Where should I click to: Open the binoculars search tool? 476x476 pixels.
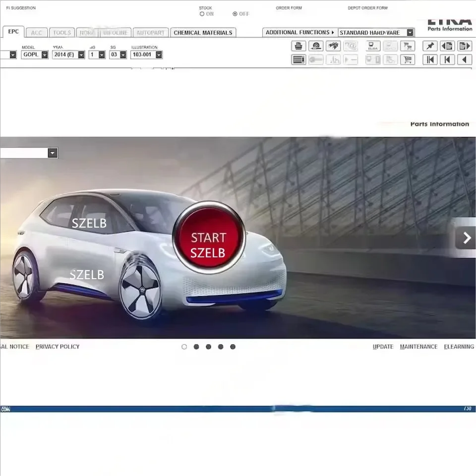(333, 46)
